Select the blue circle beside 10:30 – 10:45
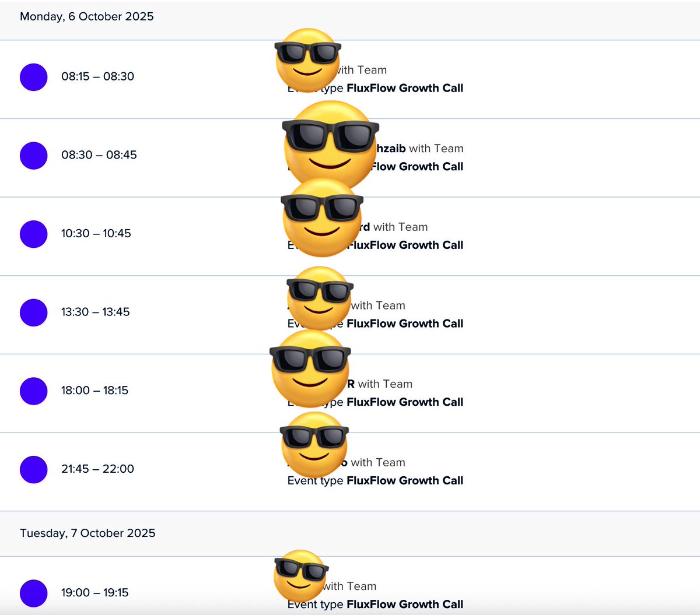700x615 pixels. tap(34, 234)
